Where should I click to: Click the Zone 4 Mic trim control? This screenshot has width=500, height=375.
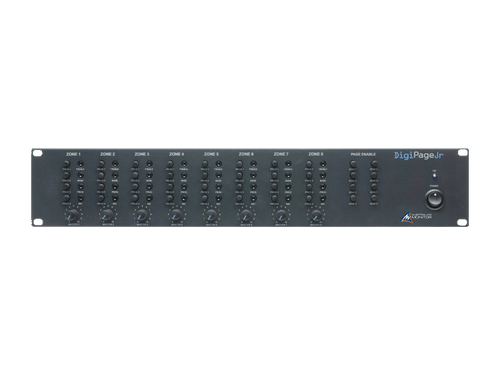pyautogui.click(x=184, y=198)
